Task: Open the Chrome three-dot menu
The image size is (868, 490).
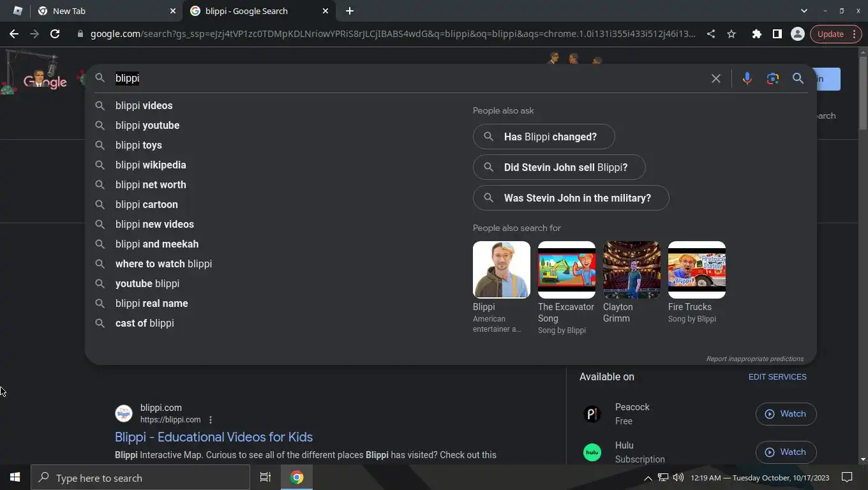Action: point(854,34)
